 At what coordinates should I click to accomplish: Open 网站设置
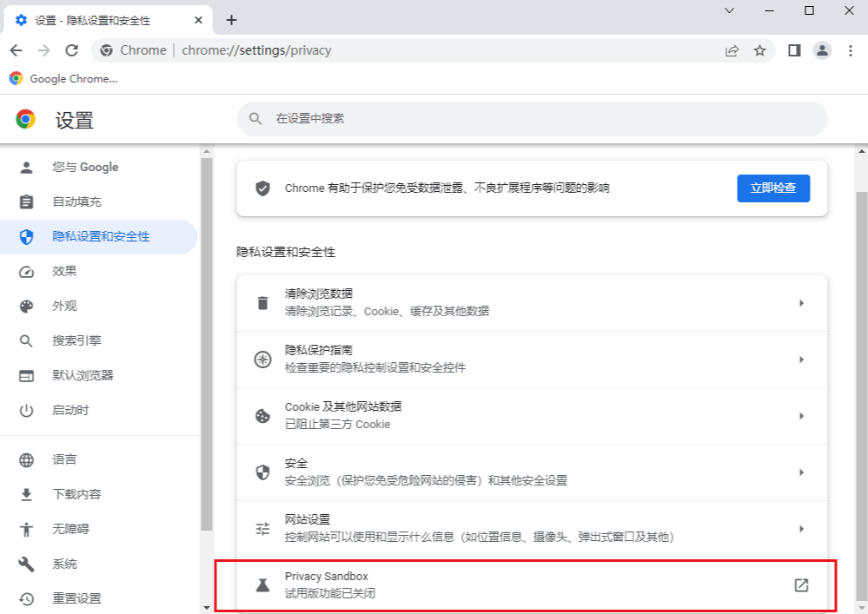click(x=532, y=529)
